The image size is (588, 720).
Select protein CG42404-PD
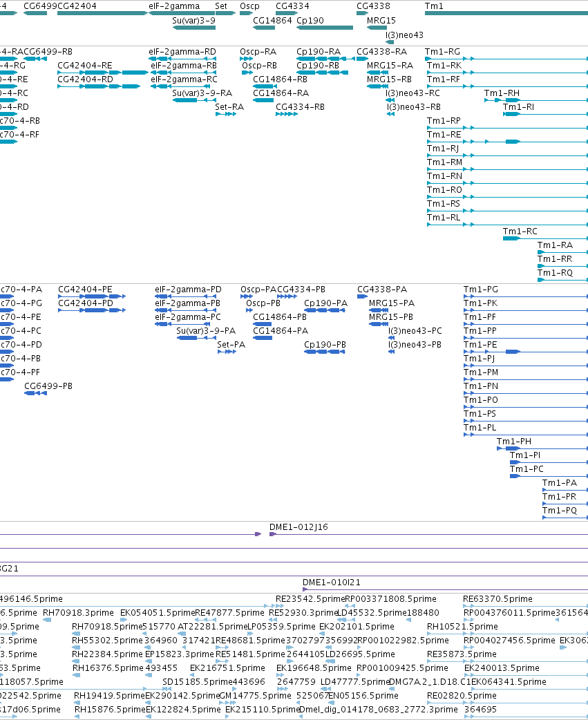coord(86,303)
